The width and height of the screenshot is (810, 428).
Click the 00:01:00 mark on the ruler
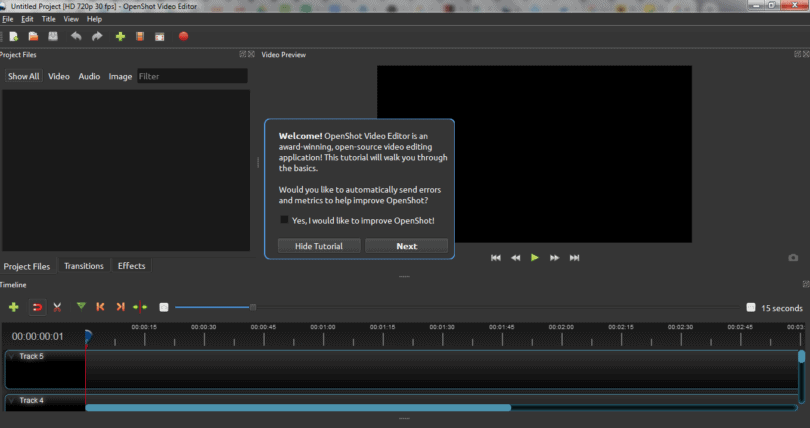tap(323, 327)
